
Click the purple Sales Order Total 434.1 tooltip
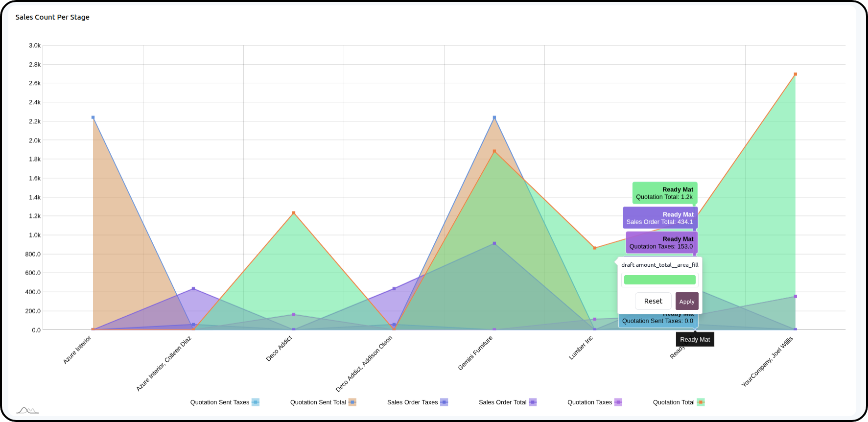(660, 218)
